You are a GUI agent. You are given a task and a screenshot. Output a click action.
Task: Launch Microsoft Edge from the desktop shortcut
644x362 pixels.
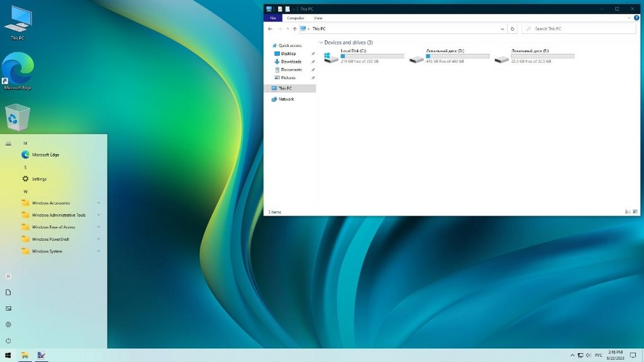coord(18,71)
